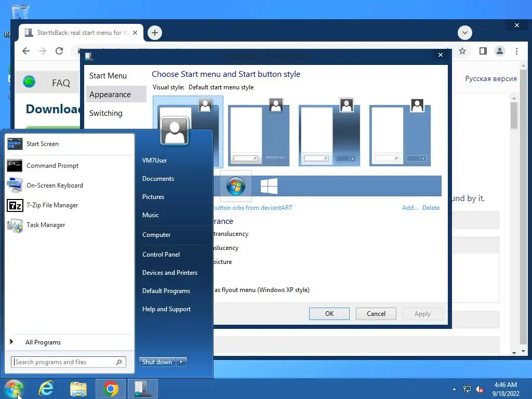
Task: Bookmark this page with the star icon
Action: 462,51
